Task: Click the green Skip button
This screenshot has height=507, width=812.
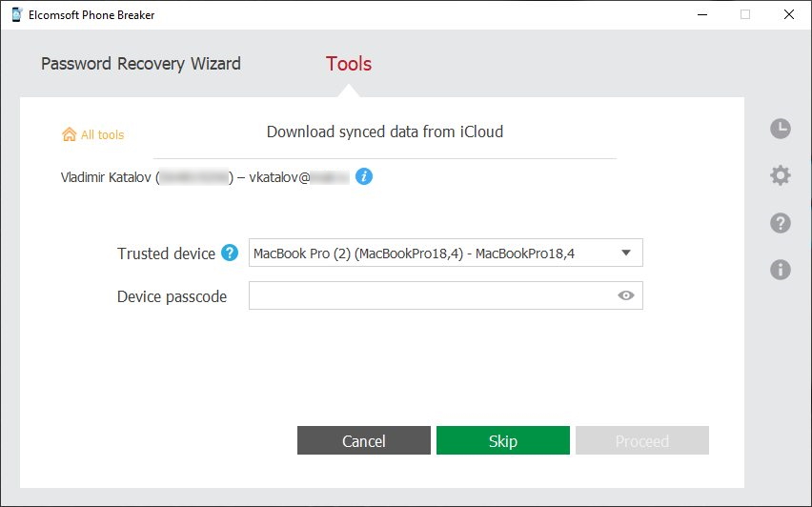Action: click(x=503, y=440)
